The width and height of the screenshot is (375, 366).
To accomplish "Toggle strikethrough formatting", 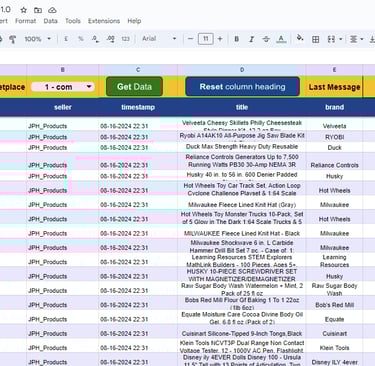I will [266, 39].
